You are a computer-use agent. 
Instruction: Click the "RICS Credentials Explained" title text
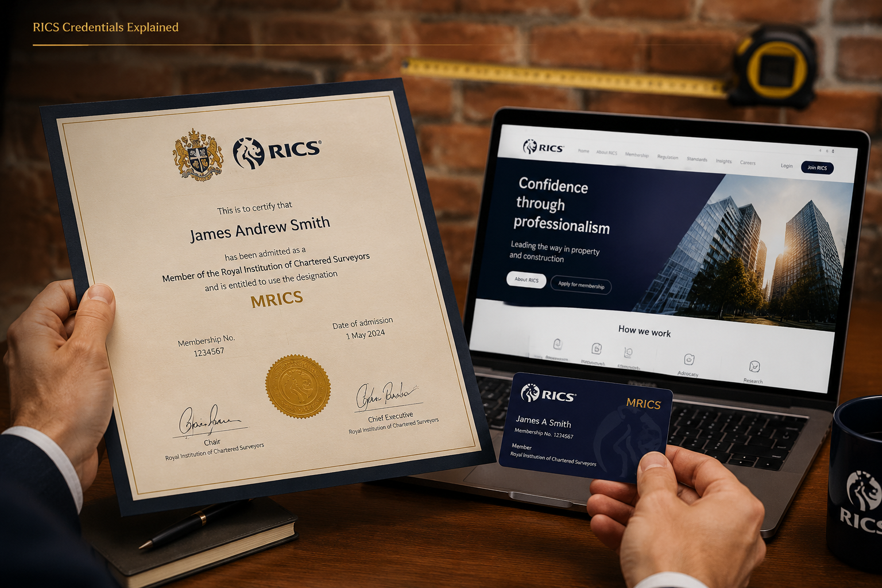click(106, 27)
